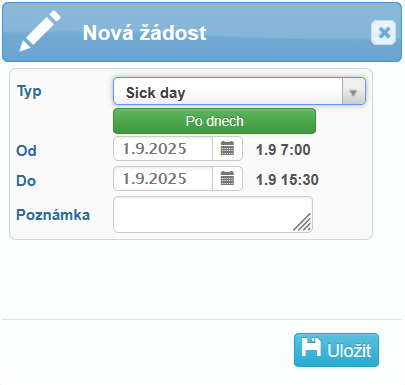Expand the Typ dropdown arrow

[x=353, y=91]
